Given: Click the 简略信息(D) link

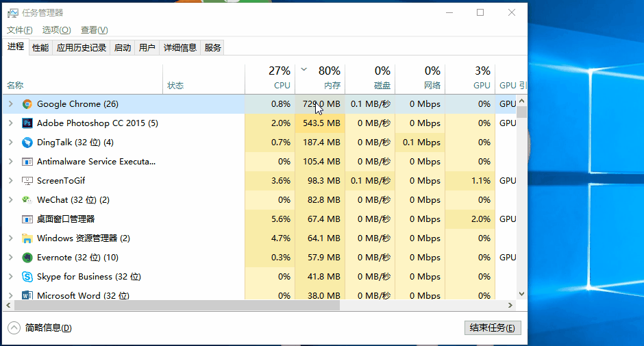Looking at the screenshot, I should pos(49,328).
